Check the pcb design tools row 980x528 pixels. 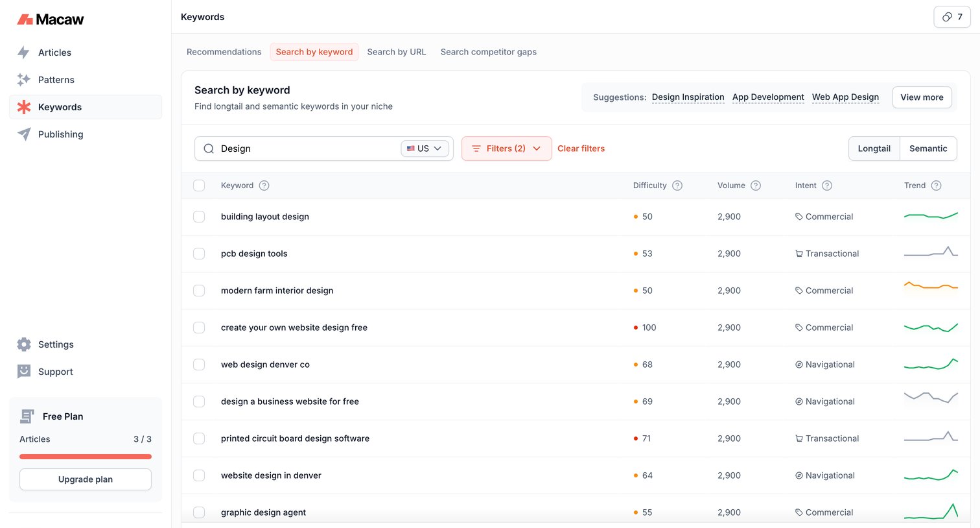[199, 254]
